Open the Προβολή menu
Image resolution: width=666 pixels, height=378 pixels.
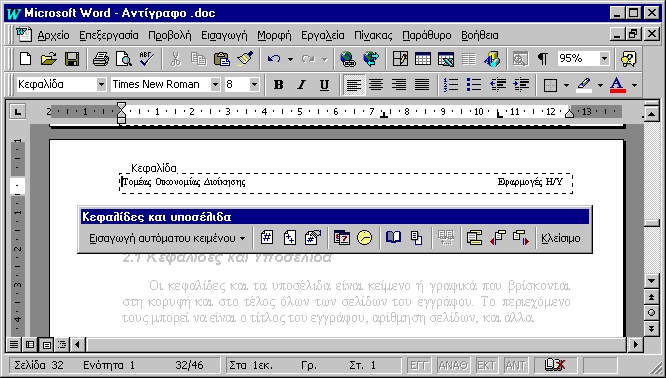click(x=170, y=35)
